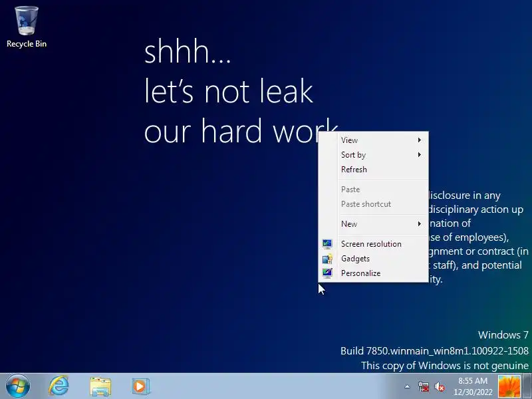Launch Windows Media Player from taskbar

[x=140, y=386]
